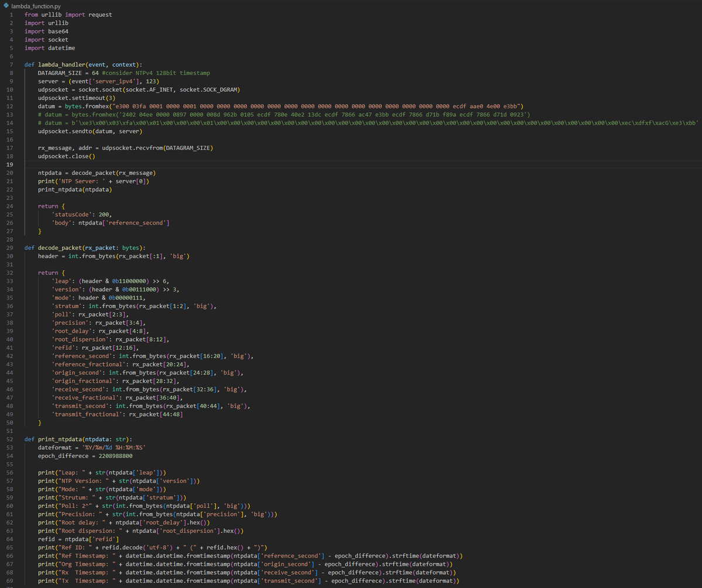Screen dimensions: 702x588
Task: Click 'udpsocket.sendto(datum, server)' statement
Action: (x=89, y=131)
